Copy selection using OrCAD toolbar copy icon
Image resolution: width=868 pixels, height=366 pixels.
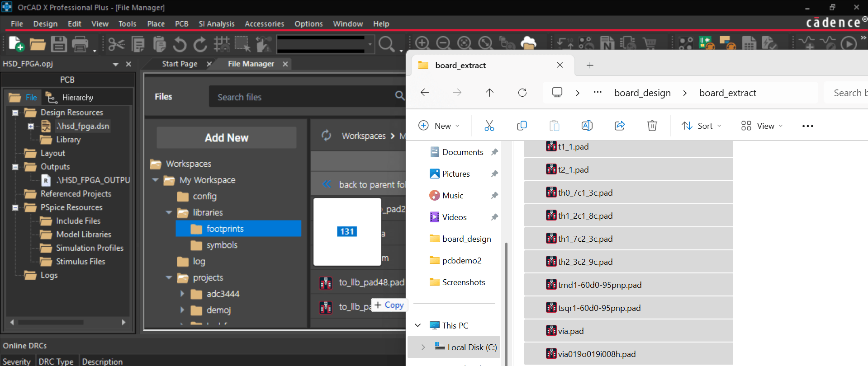point(138,44)
